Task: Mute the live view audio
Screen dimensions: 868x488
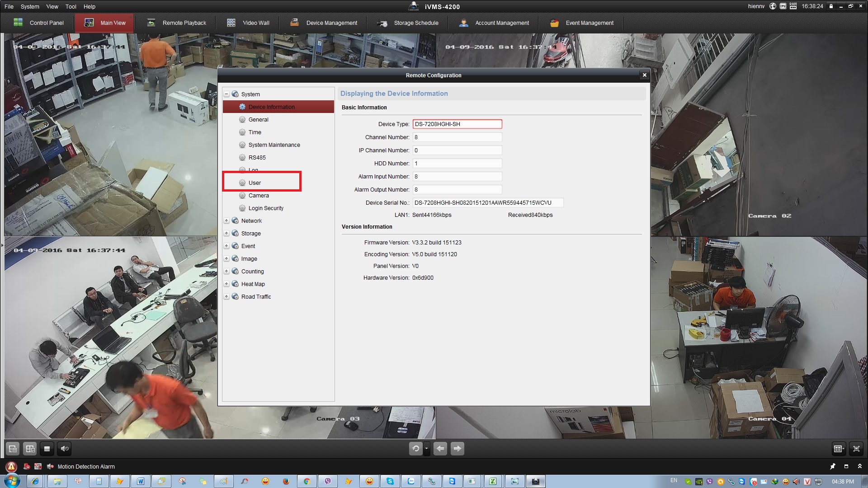Action: (64, 449)
